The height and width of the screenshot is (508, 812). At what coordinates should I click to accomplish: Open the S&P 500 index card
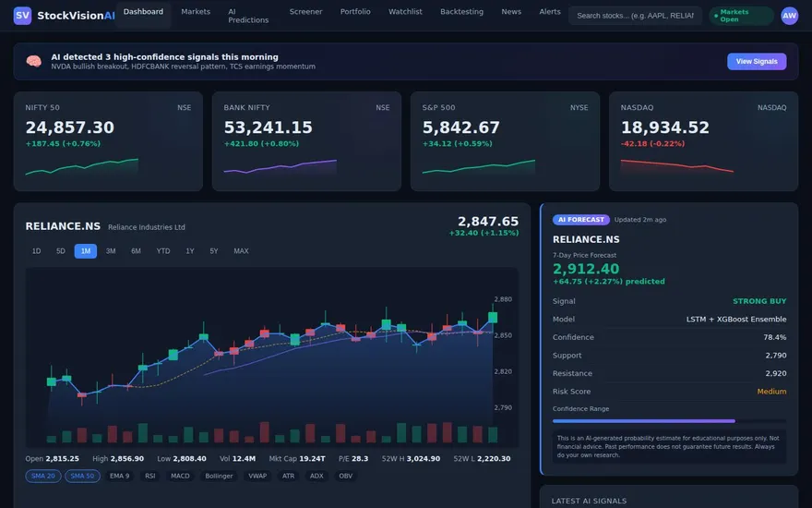pos(505,141)
